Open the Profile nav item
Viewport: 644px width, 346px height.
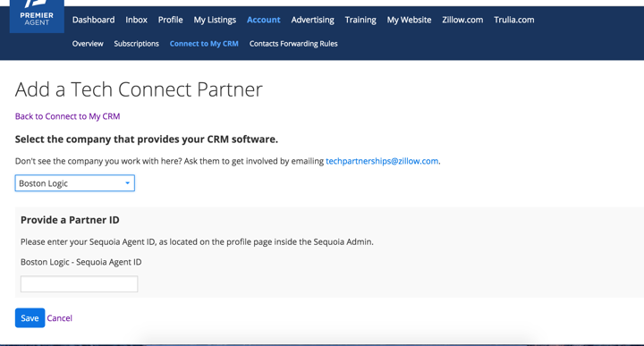click(x=171, y=20)
